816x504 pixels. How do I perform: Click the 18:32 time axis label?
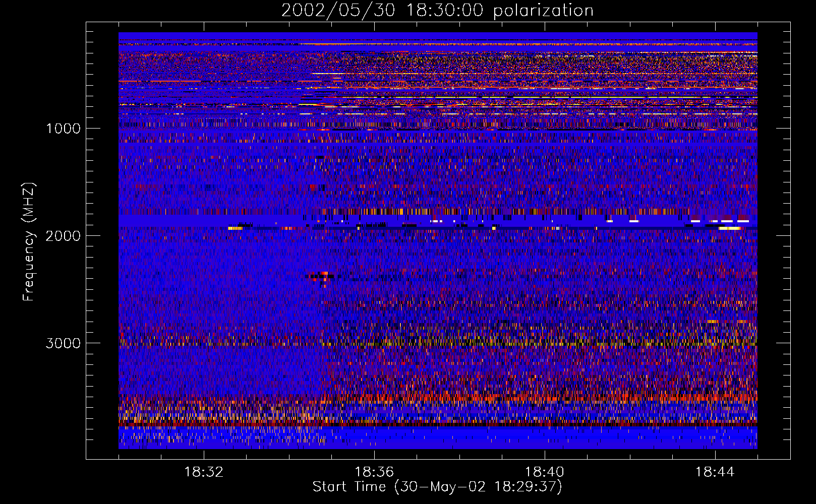204,472
